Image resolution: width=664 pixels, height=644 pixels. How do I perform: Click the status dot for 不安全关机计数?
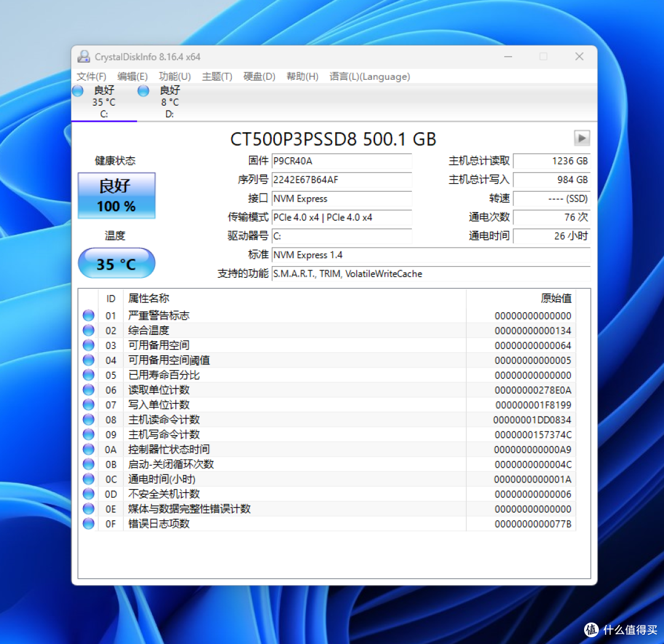click(x=88, y=494)
